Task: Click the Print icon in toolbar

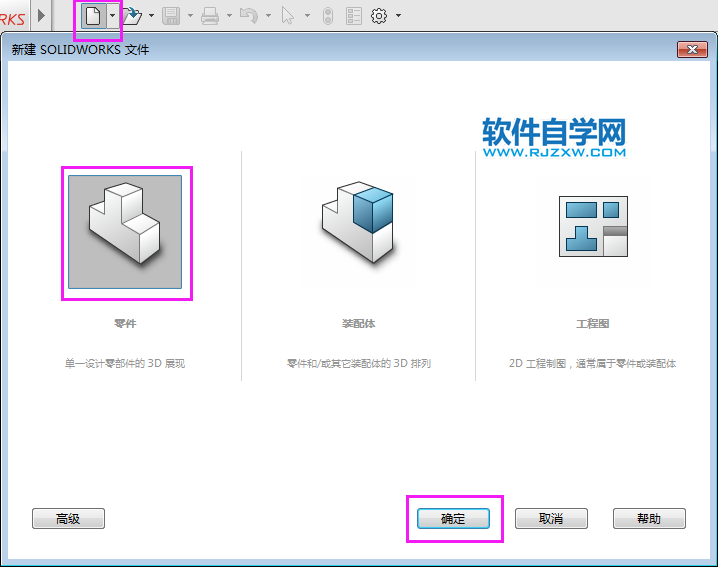Action: pos(210,16)
